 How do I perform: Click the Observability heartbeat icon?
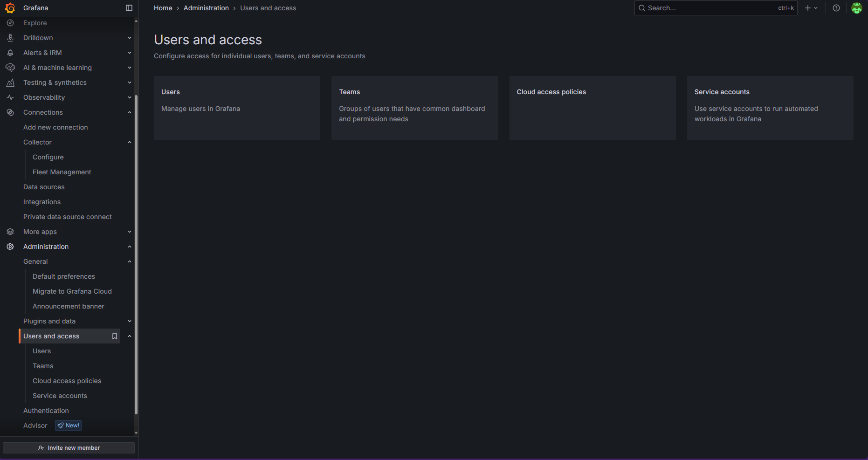point(10,97)
